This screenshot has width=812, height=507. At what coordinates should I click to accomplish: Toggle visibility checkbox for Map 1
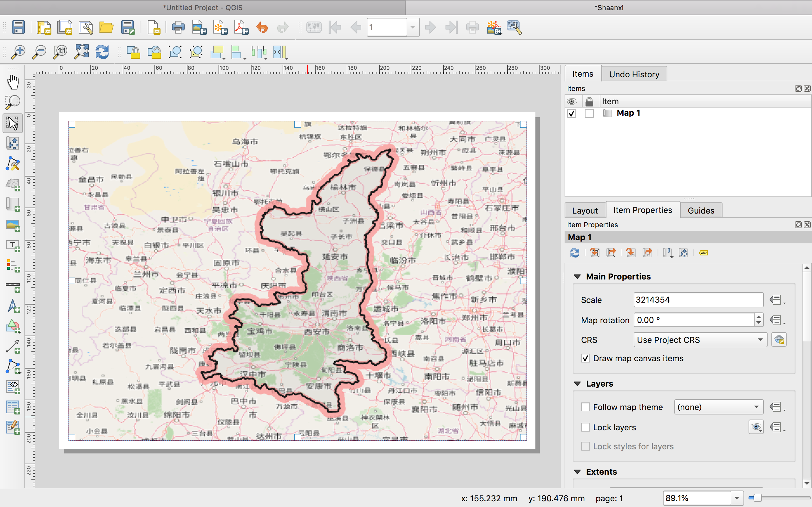[x=572, y=113]
